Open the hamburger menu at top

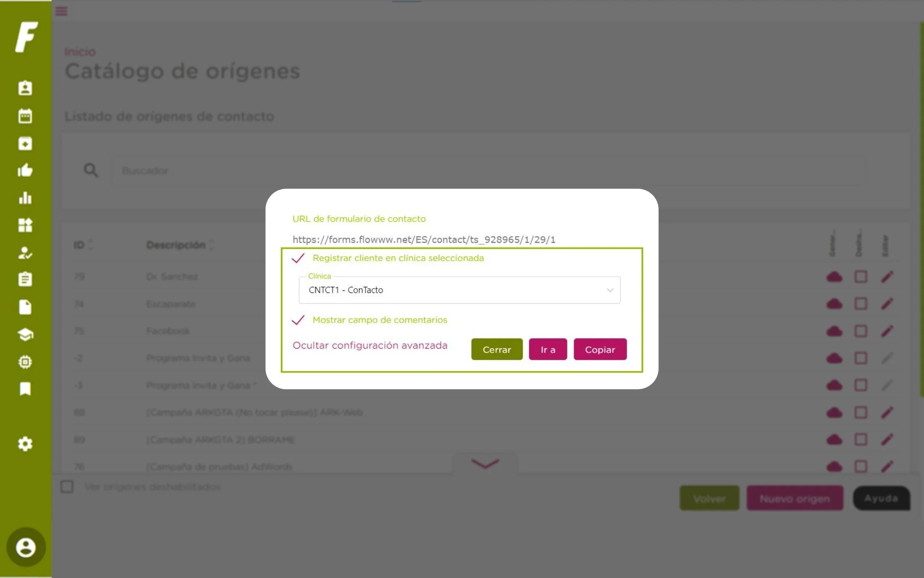point(61,11)
